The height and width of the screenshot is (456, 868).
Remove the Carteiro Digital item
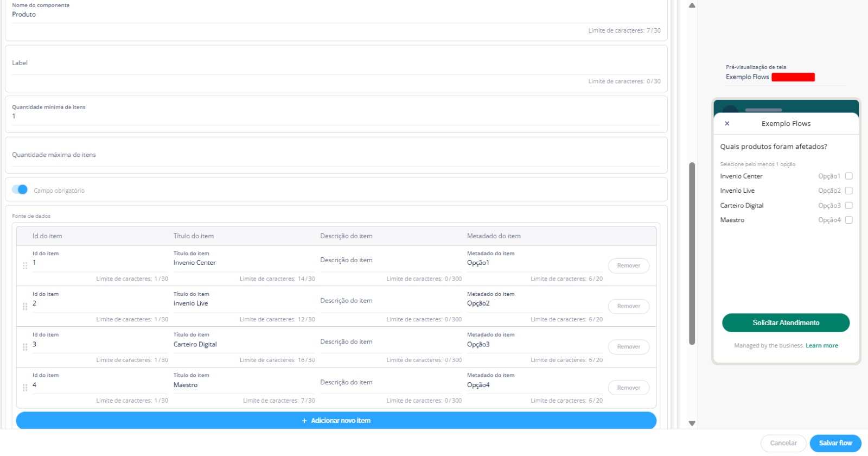click(628, 347)
